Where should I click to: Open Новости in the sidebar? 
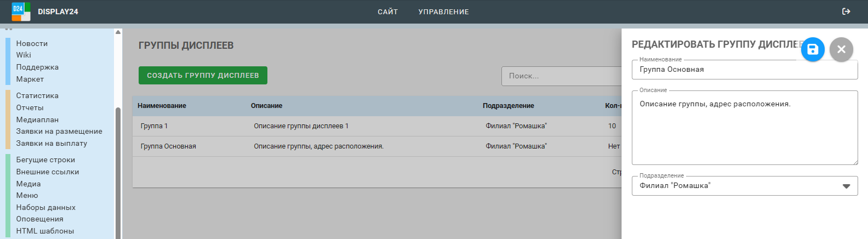[32, 43]
